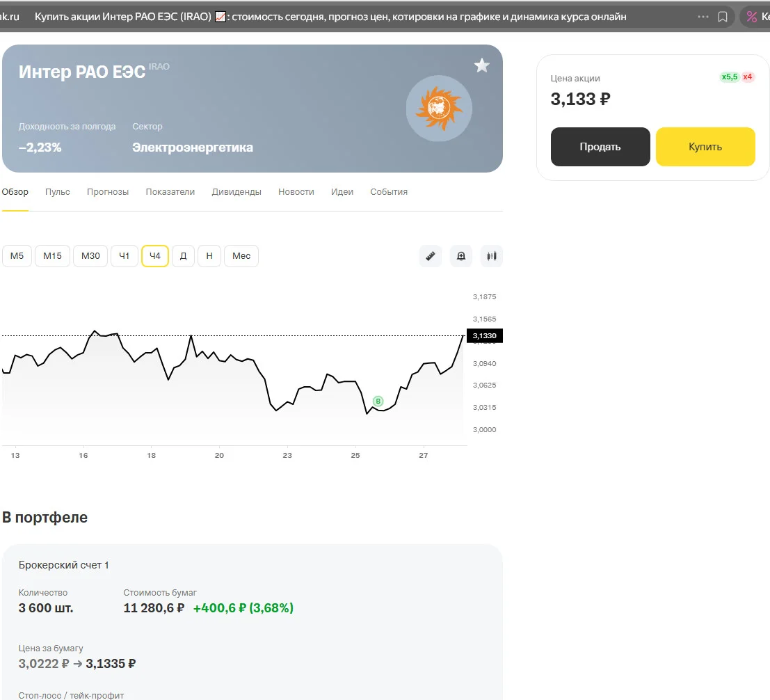Click the current price label 3,1330 on axis
This screenshot has height=700, width=770.
485,336
